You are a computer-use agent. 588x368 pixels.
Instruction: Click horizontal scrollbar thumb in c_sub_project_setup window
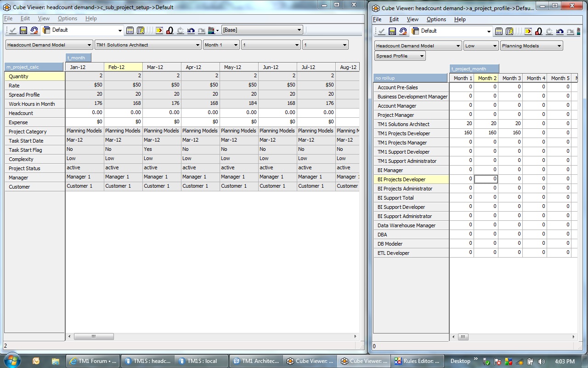point(94,337)
